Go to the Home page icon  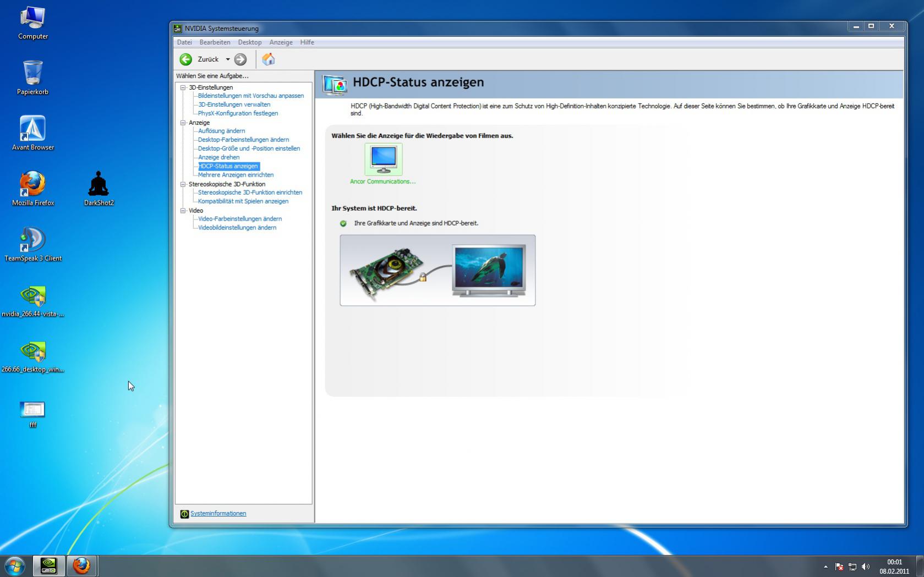(x=269, y=59)
